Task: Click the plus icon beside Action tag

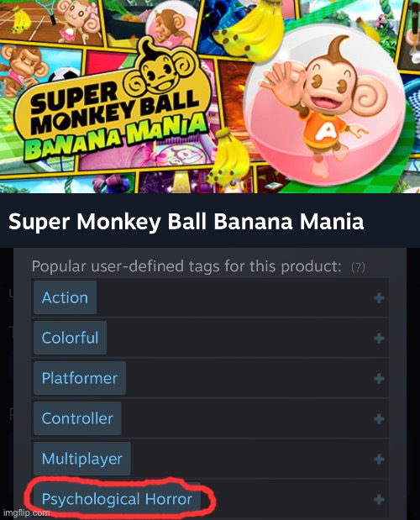Action: pos(379,298)
